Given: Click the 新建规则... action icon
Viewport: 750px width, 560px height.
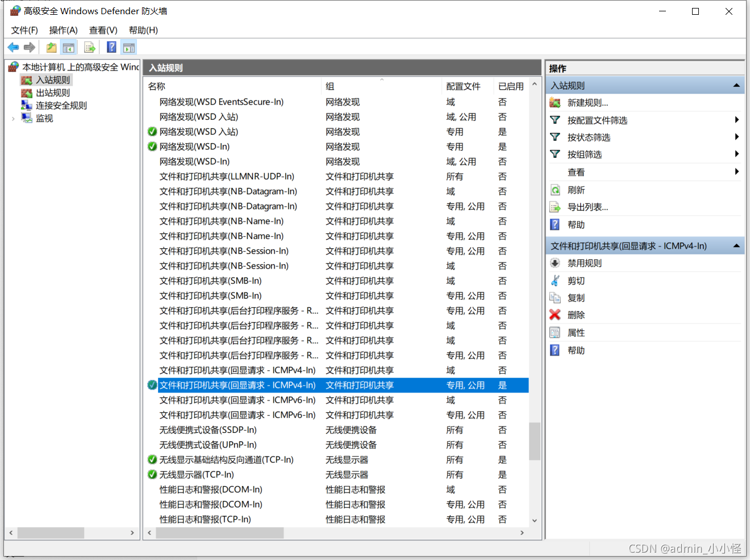Looking at the screenshot, I should pyautogui.click(x=555, y=103).
